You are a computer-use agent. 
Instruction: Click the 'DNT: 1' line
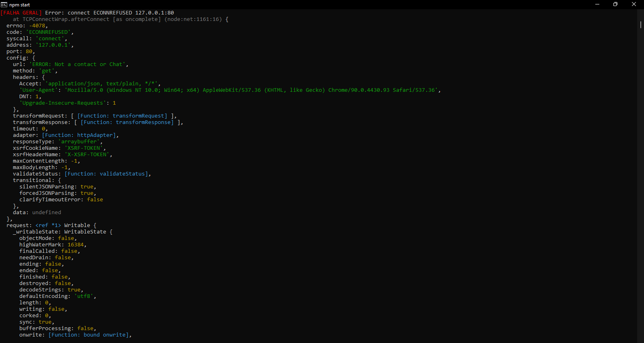pyautogui.click(x=30, y=97)
